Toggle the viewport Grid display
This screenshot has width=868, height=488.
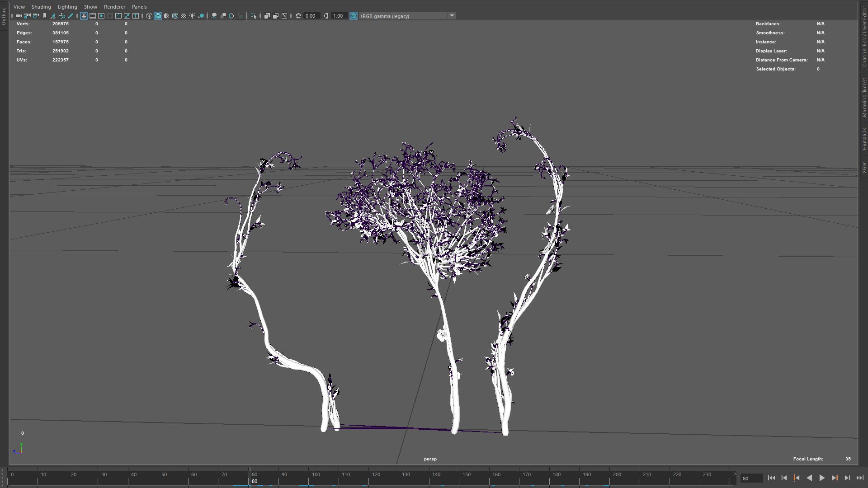coord(84,16)
